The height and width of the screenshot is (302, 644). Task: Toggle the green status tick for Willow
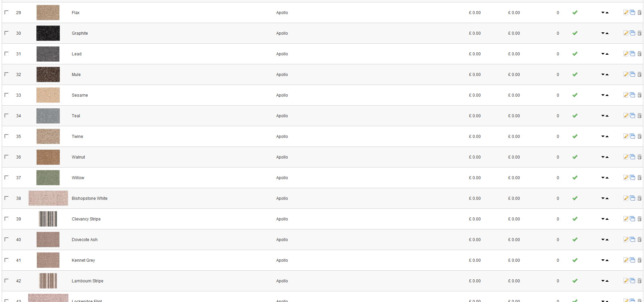[575, 178]
